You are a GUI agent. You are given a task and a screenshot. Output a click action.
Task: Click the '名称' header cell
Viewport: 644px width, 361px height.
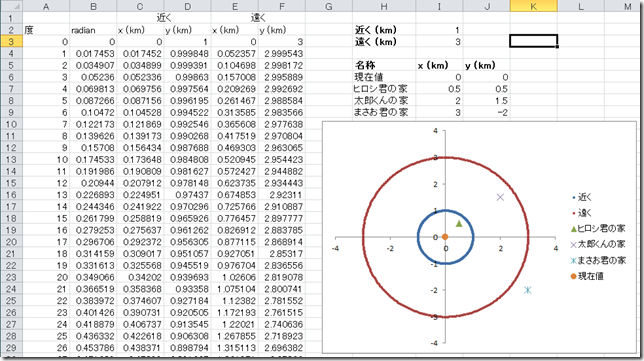point(384,65)
